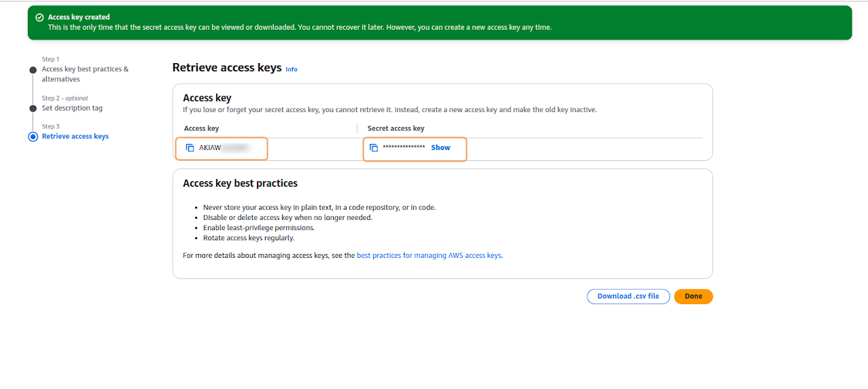
Task: Show the hidden secret access key
Action: pyautogui.click(x=440, y=148)
